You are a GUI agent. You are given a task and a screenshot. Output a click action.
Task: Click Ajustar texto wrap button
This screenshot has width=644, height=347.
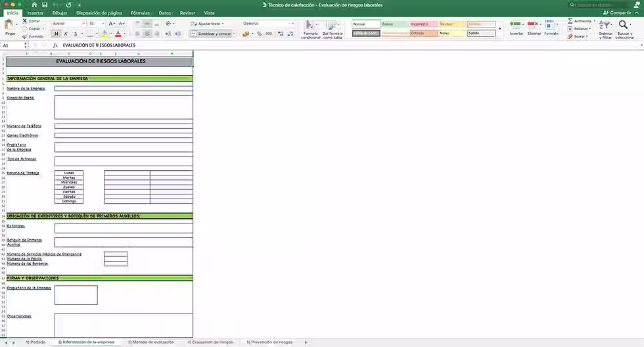(x=208, y=24)
